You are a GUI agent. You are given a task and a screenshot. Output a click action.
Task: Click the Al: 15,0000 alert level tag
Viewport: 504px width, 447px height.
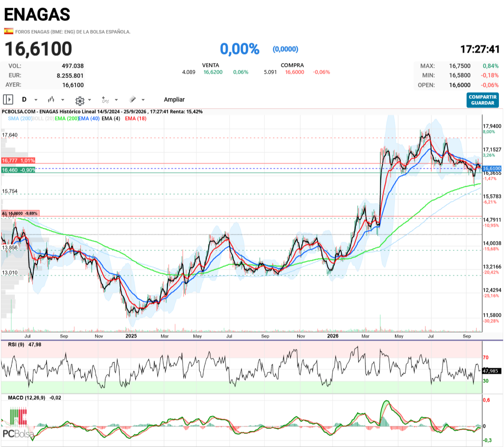tap(20, 213)
